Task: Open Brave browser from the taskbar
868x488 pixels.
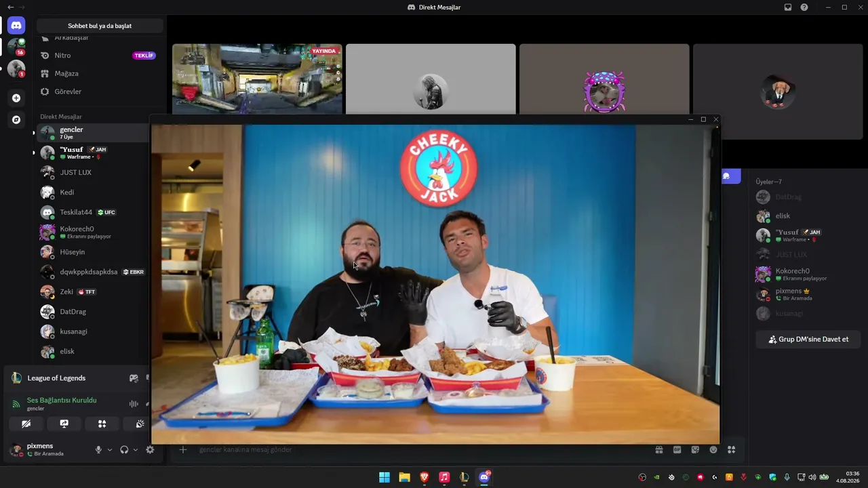Action: (x=424, y=477)
